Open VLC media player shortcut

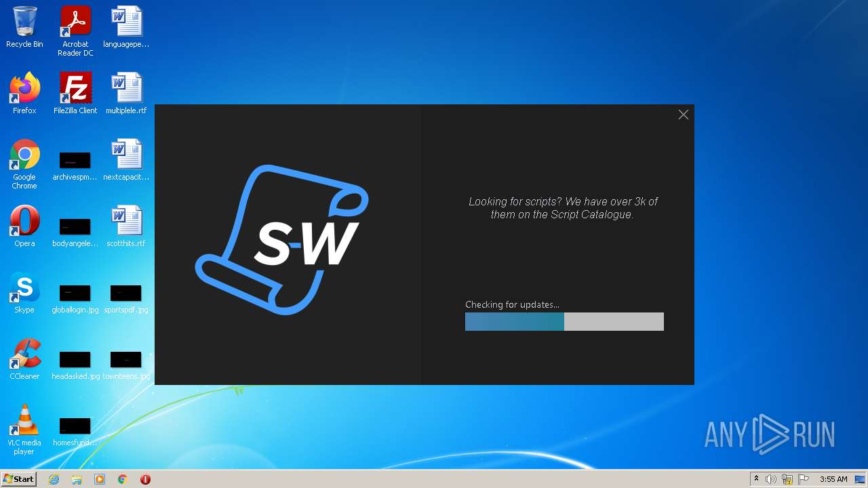(24, 430)
